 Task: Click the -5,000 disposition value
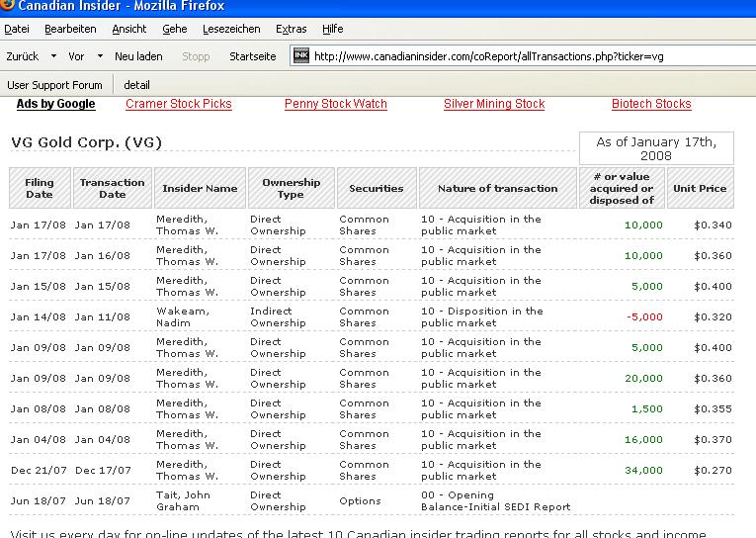click(x=644, y=317)
